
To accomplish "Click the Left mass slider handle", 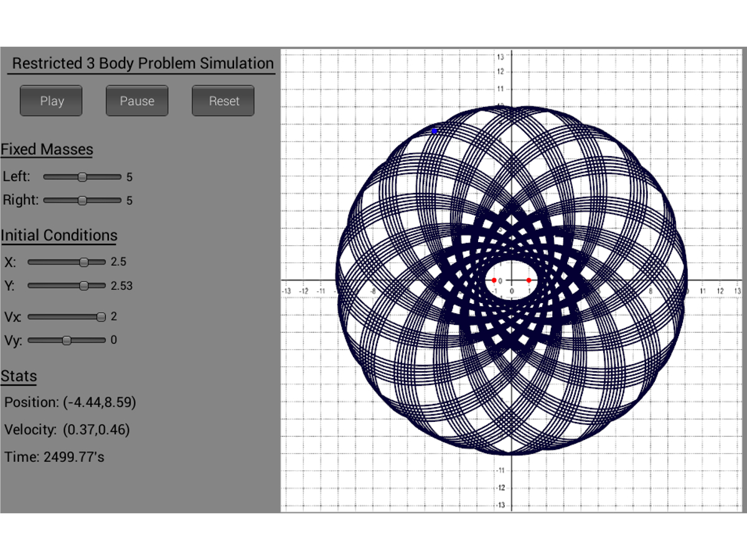I will click(82, 177).
